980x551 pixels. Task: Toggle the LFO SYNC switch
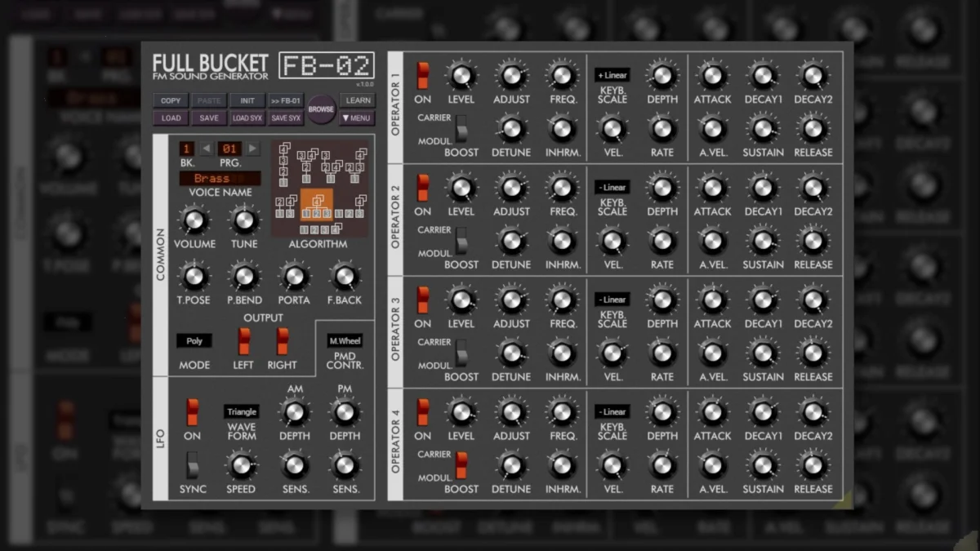192,465
